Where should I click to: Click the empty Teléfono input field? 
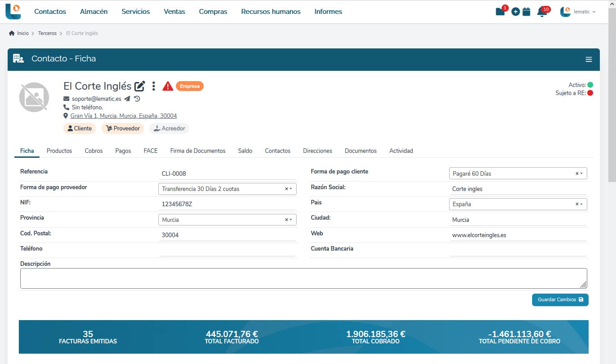tap(227, 250)
